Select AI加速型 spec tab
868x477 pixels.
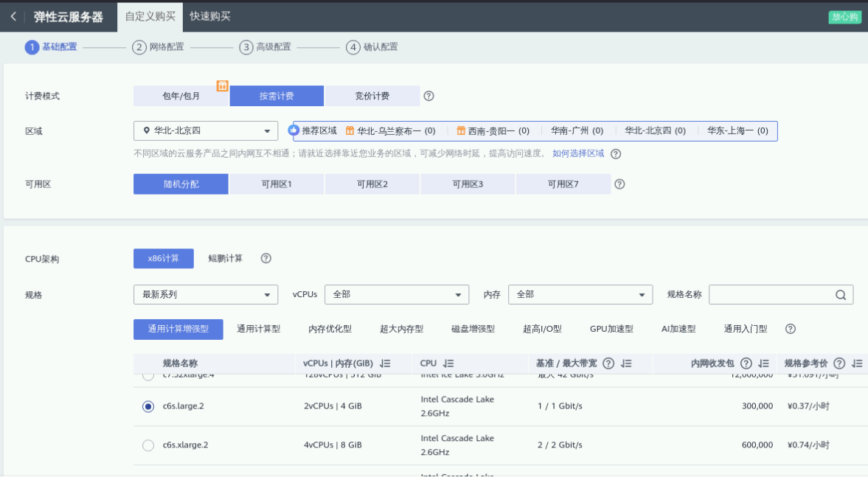pyautogui.click(x=678, y=329)
